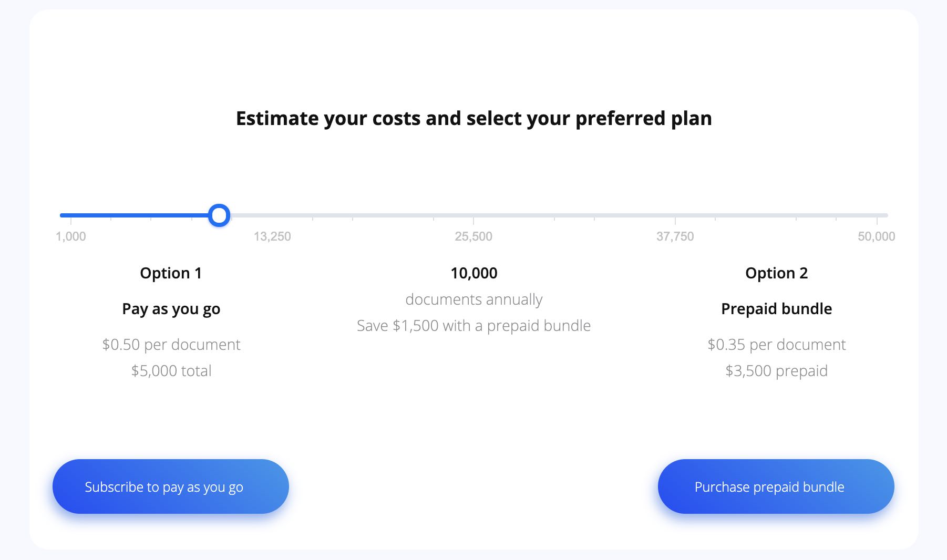Click the blue slider handle

[x=219, y=215]
